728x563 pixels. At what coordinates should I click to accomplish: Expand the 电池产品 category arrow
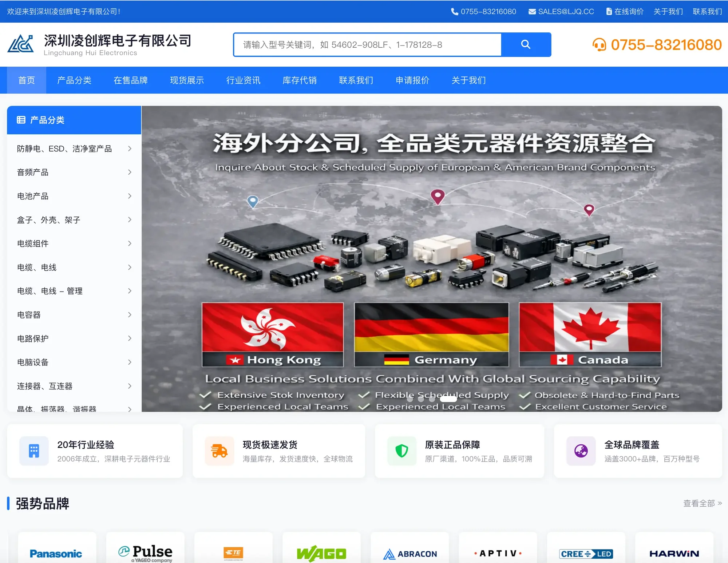coord(130,196)
